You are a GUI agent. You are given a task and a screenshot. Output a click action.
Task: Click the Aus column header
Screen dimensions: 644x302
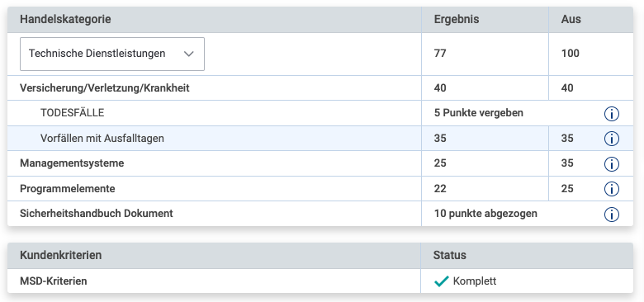571,19
